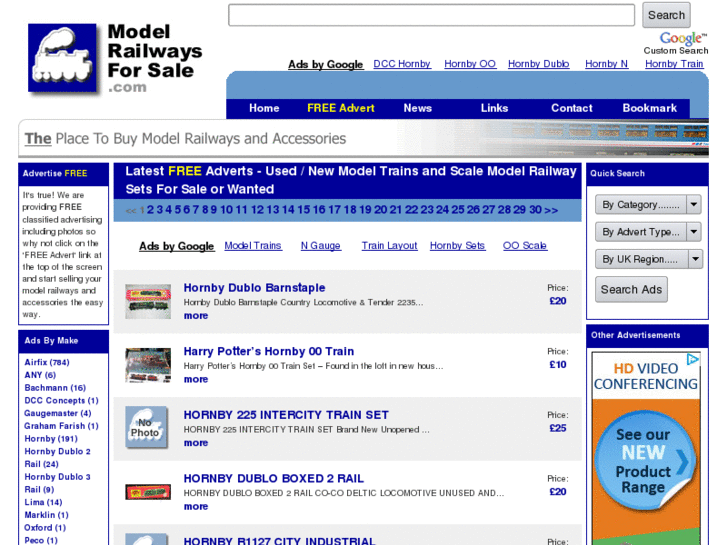Viewport: 727px width, 545px height.
Task: Open the News menu item
Action: pyautogui.click(x=418, y=108)
